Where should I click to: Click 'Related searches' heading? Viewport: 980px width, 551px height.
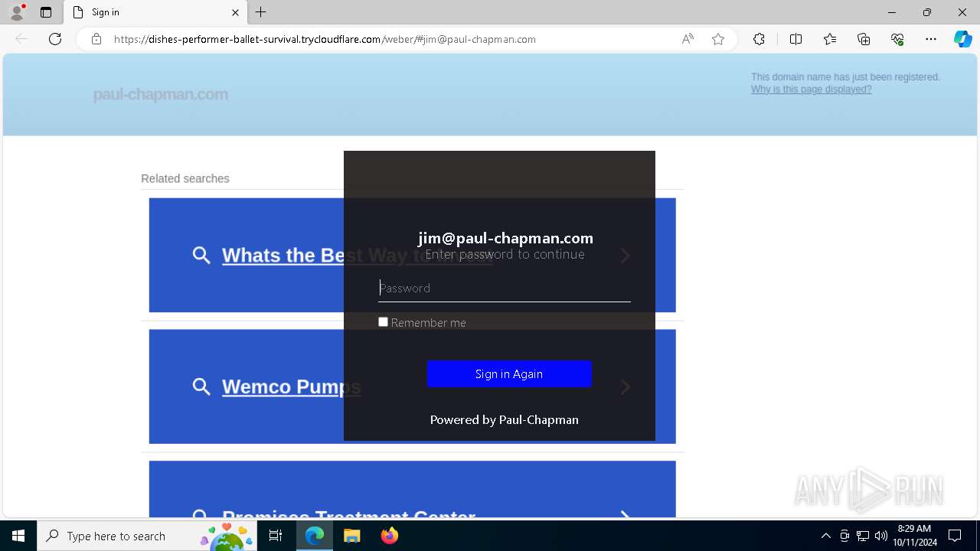pos(185,178)
